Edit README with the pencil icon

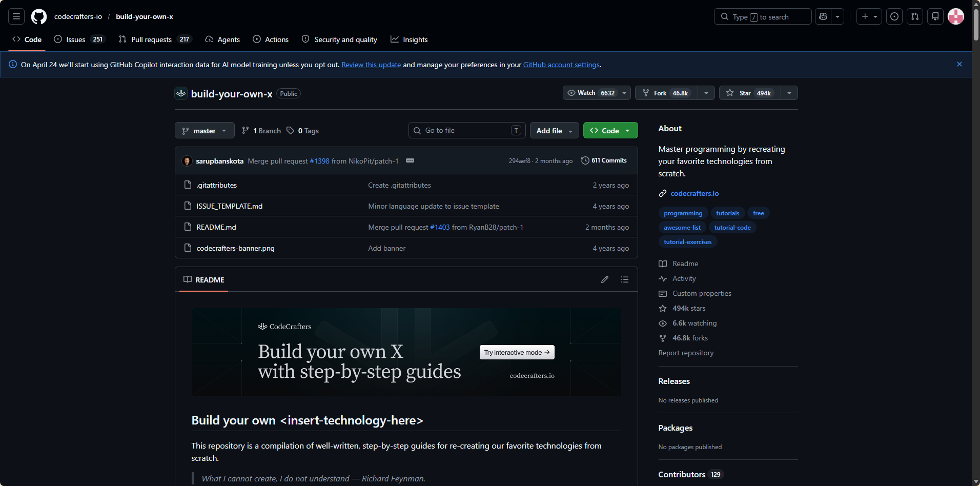click(x=605, y=279)
